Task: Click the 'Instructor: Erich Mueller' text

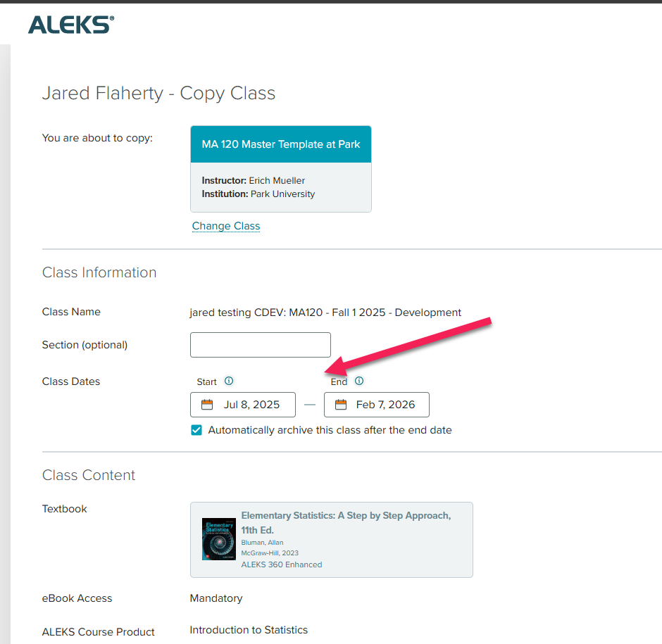Action: [254, 181]
